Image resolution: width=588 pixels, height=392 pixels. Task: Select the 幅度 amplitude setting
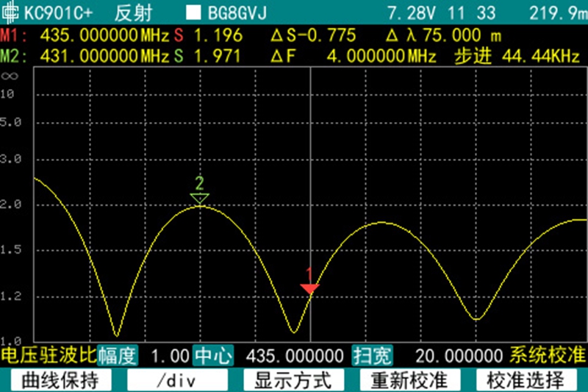[x=117, y=356]
